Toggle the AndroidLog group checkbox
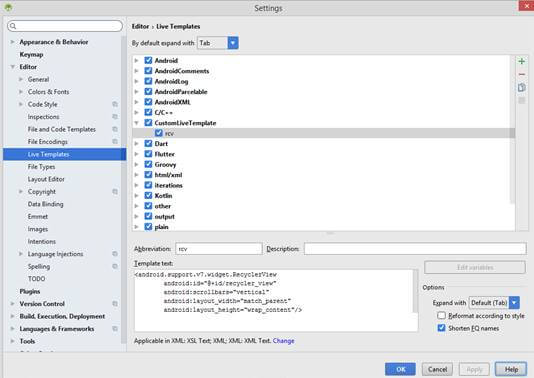The image size is (534, 378). pos(148,81)
